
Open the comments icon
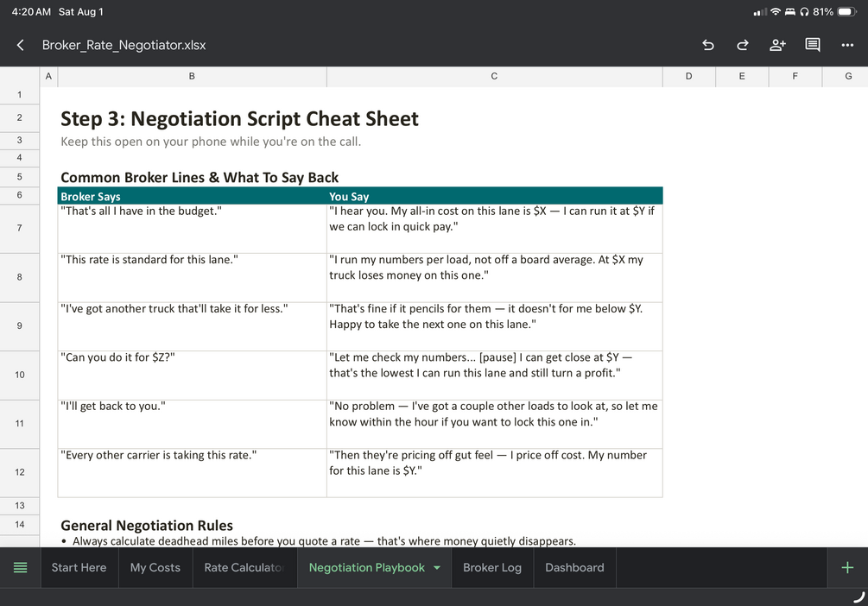[x=812, y=45]
